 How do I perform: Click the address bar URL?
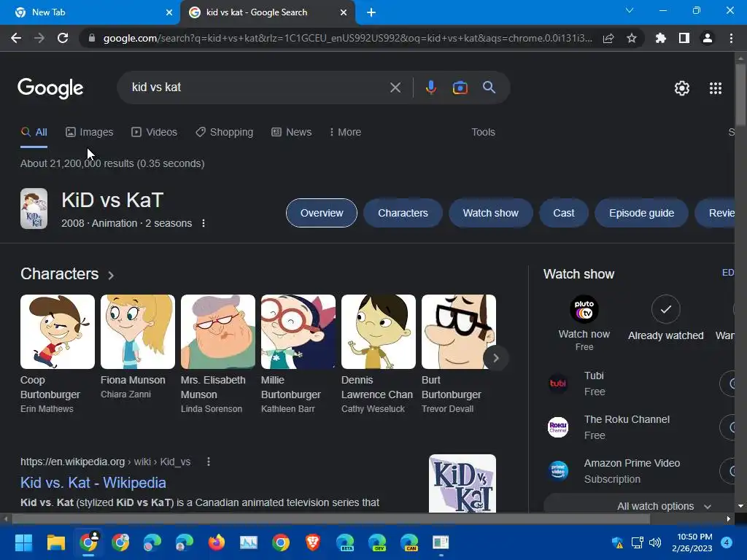(347, 38)
